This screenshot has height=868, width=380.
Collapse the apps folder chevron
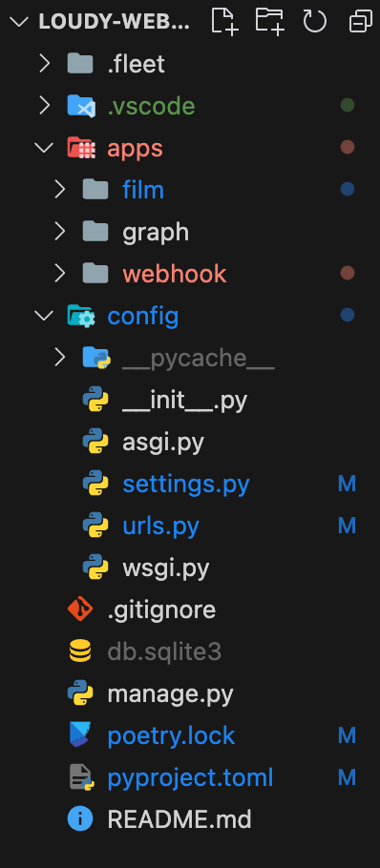pyautogui.click(x=44, y=148)
